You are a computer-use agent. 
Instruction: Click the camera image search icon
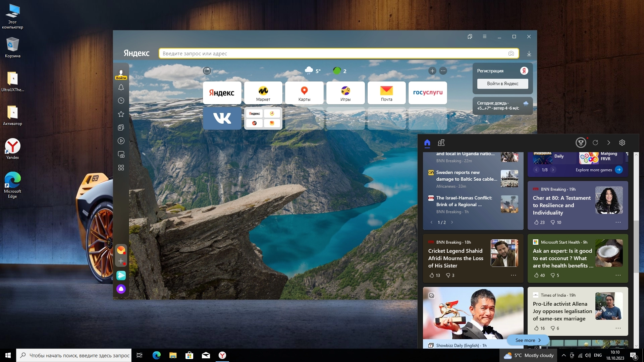point(511,54)
